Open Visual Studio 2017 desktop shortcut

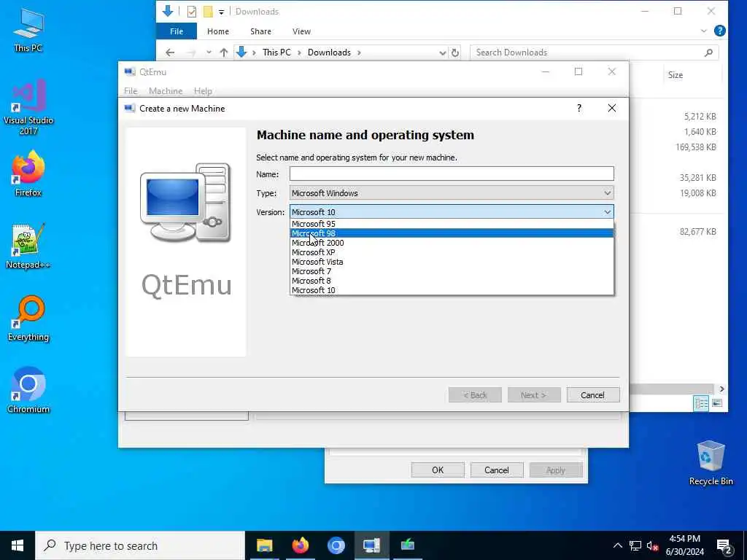point(28,107)
